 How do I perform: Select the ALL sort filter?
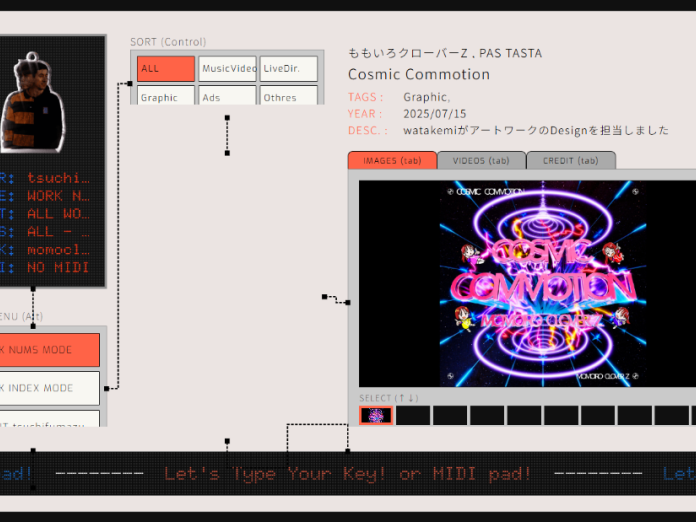pyautogui.click(x=166, y=69)
